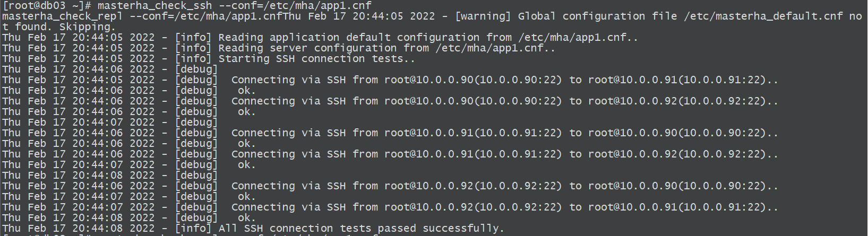868x236 pixels.
Task: Click the line connecting 10.0.0.90 to 10.0.0.92
Action: pos(390,101)
